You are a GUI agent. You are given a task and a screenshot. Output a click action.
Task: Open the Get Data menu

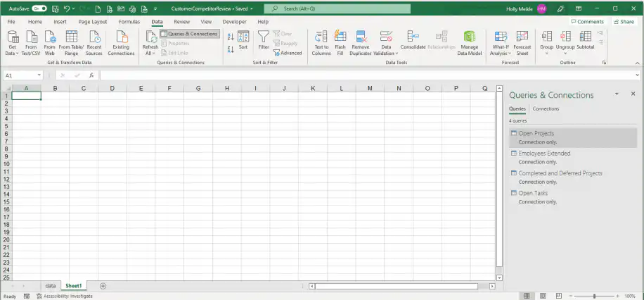13,43
